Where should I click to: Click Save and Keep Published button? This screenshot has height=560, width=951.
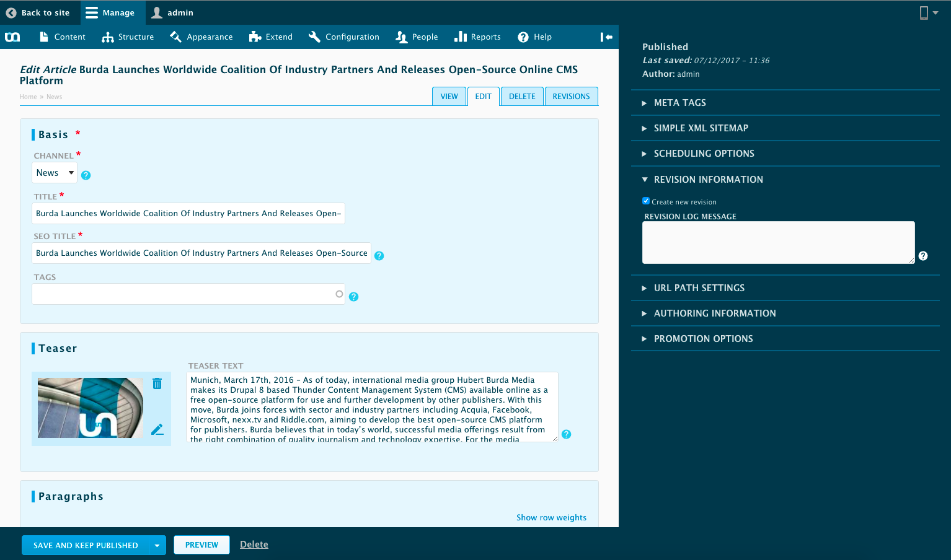click(86, 545)
